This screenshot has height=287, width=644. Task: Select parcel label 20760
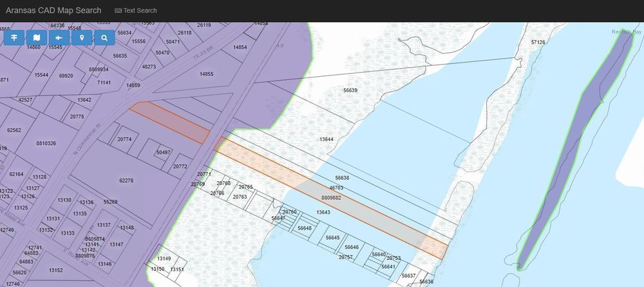290,212
